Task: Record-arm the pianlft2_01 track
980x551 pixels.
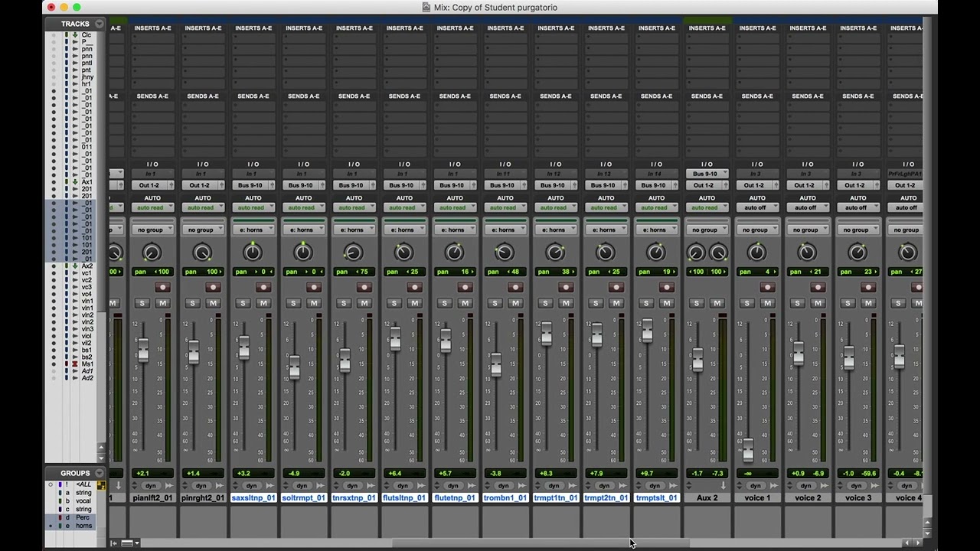Action: [x=162, y=287]
